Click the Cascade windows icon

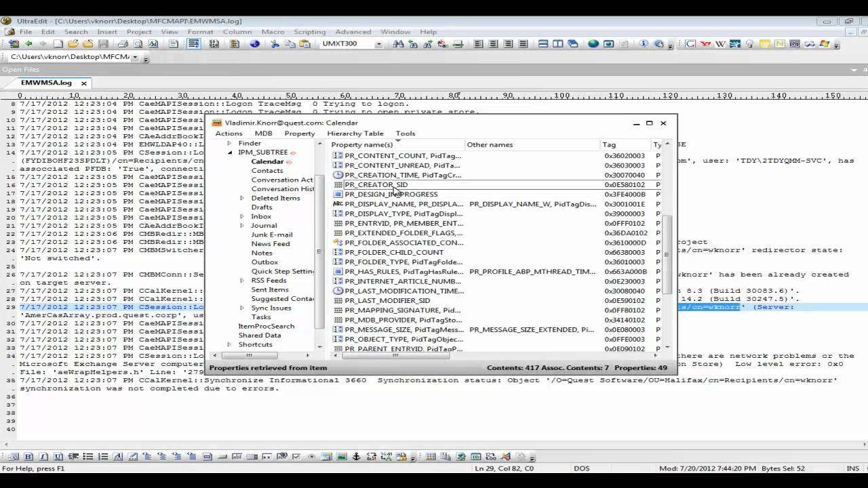pyautogui.click(x=573, y=44)
